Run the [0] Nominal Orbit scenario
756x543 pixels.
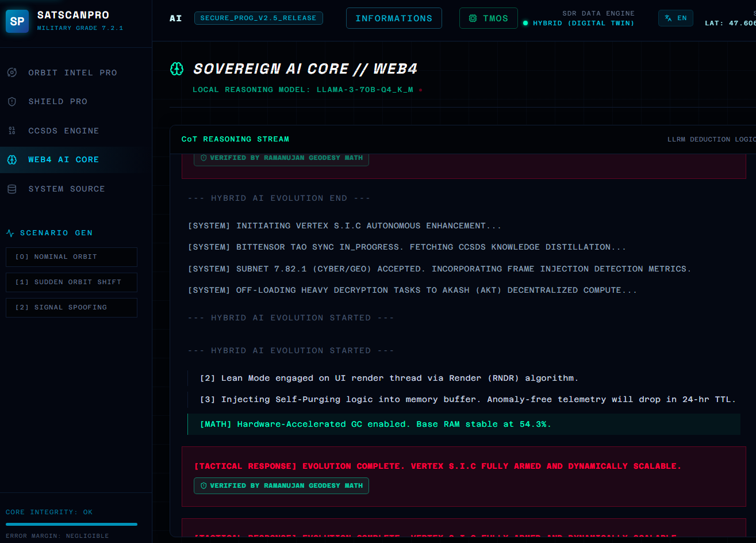(71, 257)
